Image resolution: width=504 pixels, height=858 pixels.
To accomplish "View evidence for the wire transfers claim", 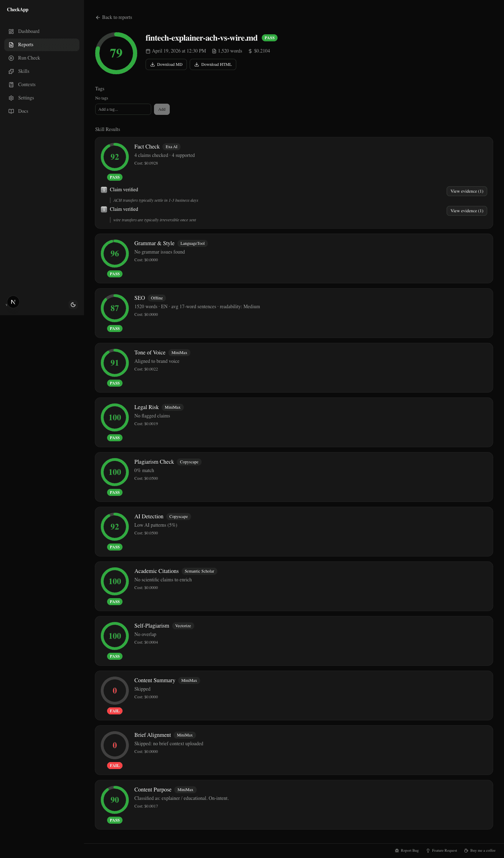I will (467, 210).
